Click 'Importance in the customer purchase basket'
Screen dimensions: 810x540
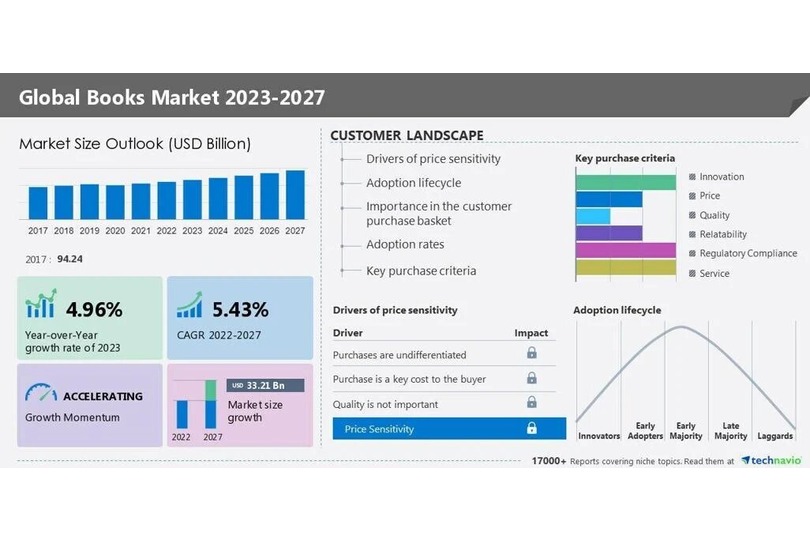[439, 213]
